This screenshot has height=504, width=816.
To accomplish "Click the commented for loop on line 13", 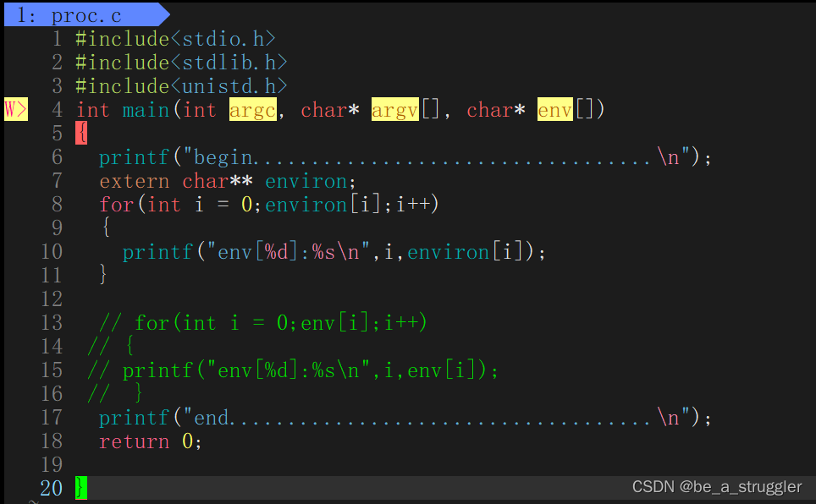I will (x=263, y=323).
